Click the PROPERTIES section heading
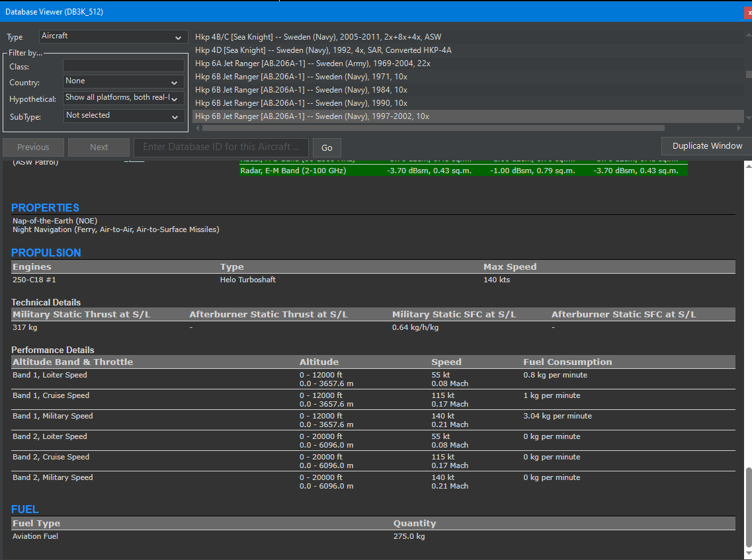This screenshot has width=752, height=560. 45,208
